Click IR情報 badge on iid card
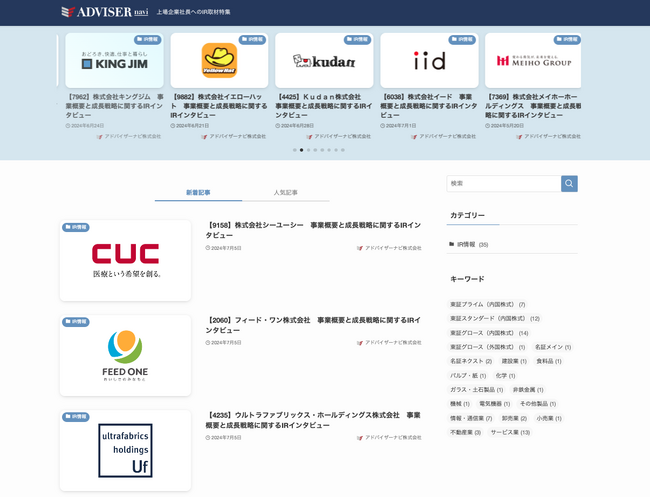 (x=462, y=39)
